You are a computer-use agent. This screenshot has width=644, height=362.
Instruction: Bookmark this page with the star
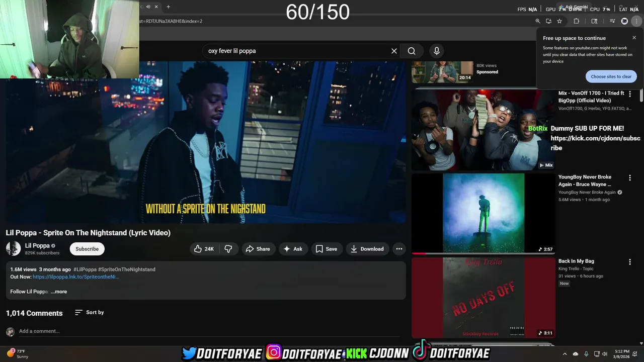click(x=559, y=21)
